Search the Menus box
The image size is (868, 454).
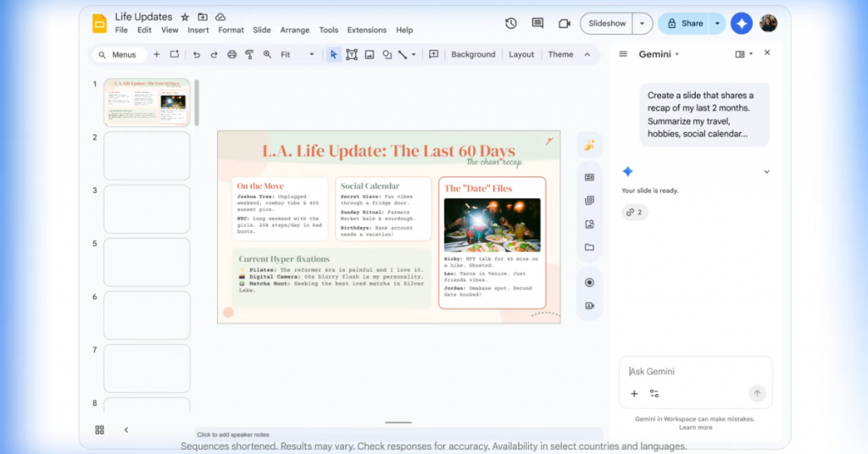[120, 54]
